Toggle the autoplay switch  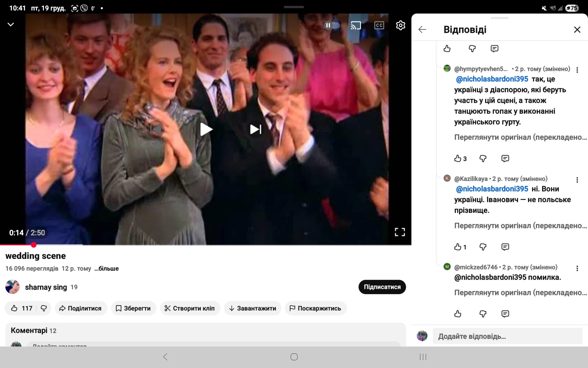point(332,25)
